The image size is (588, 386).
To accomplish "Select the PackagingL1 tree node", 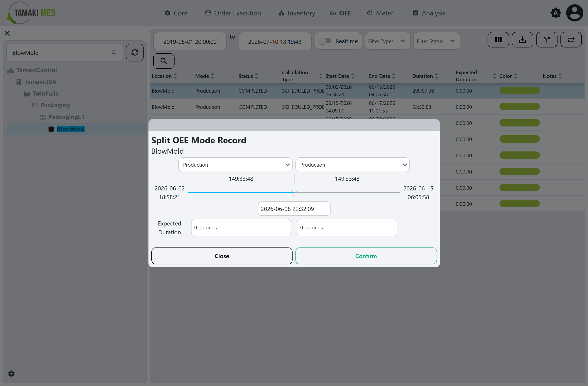I will [66, 117].
